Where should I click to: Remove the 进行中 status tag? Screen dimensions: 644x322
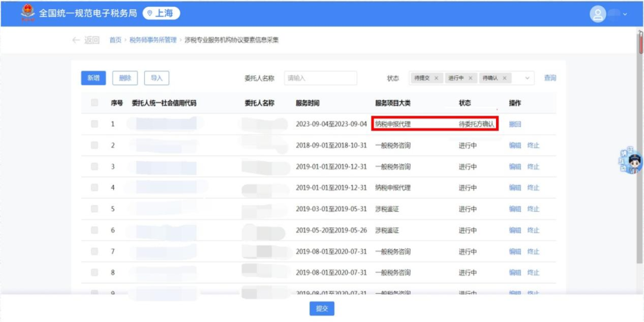click(470, 78)
